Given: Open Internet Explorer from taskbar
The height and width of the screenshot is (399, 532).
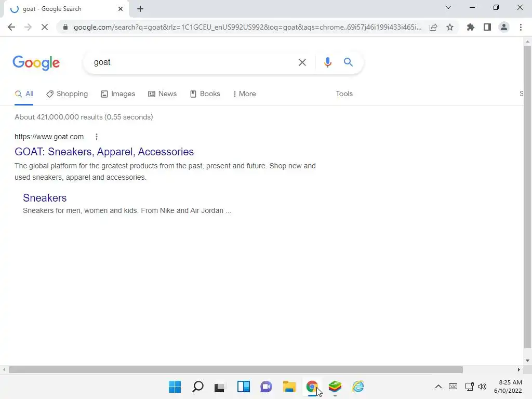Looking at the screenshot, I should pos(358,387).
